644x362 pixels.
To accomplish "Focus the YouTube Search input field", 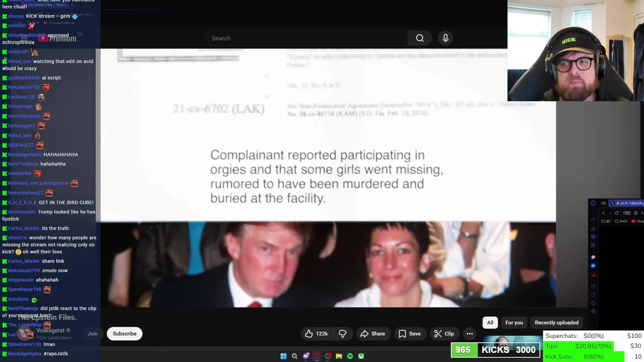I will tap(307, 38).
